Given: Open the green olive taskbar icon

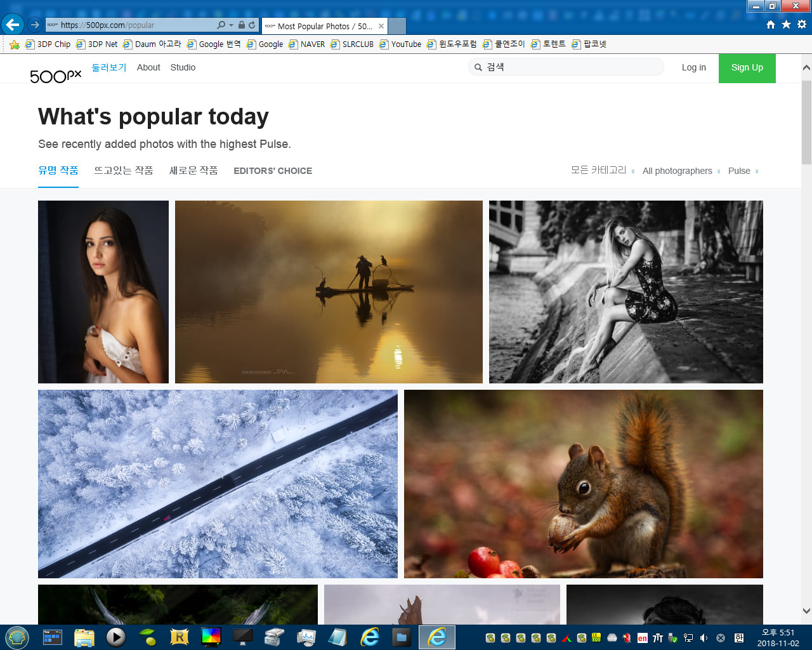Looking at the screenshot, I should click(x=147, y=637).
